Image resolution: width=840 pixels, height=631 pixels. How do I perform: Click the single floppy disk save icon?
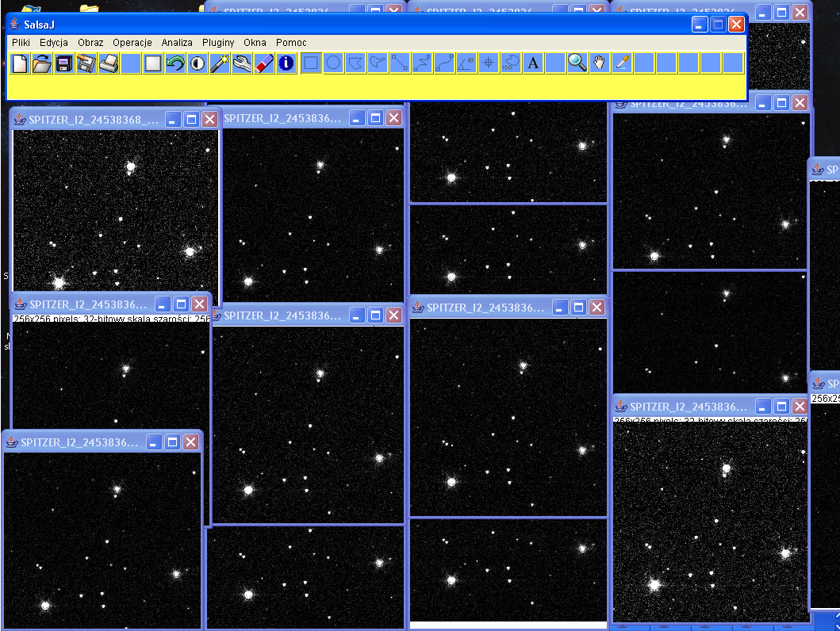pos(64,63)
